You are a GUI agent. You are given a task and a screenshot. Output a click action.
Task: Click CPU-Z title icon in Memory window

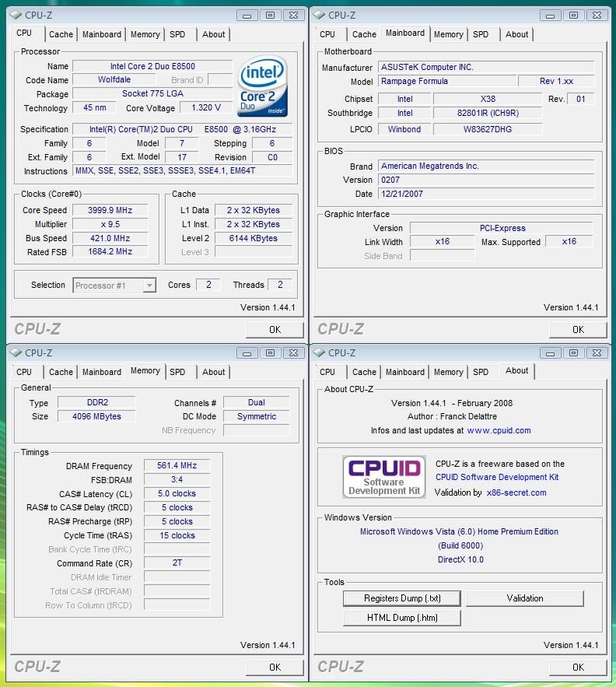(x=16, y=352)
